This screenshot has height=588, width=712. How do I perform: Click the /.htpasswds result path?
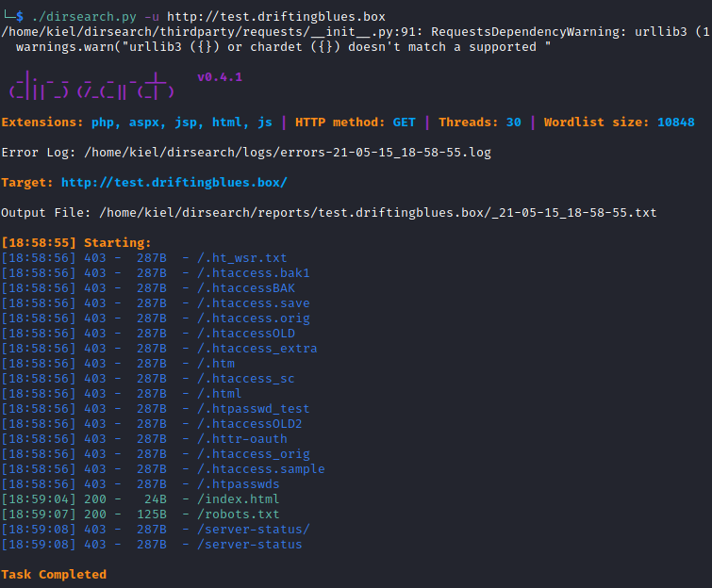click(238, 484)
